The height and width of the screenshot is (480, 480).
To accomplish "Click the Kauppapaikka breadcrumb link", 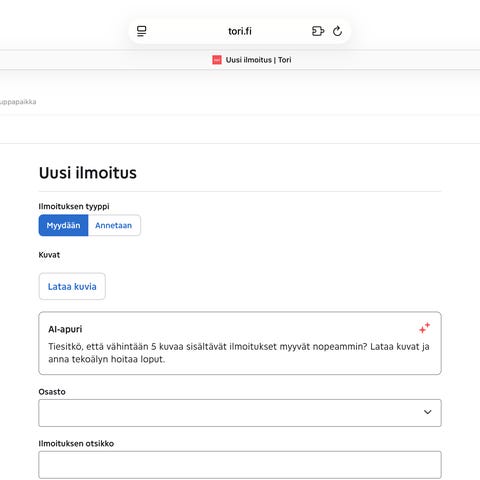I will [18, 102].
